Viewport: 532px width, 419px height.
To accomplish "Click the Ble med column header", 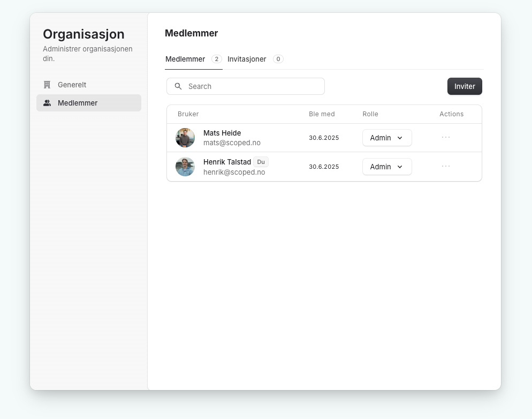I will 322,114.
